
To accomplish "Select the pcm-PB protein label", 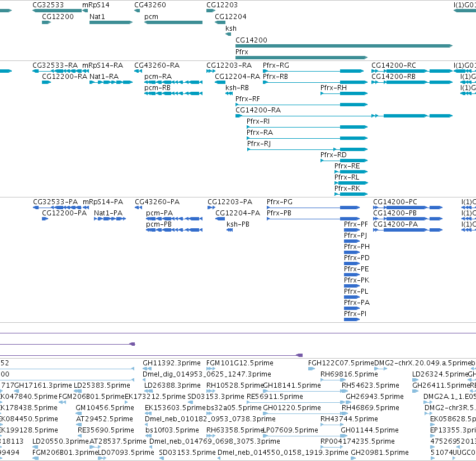I will (158, 224).
